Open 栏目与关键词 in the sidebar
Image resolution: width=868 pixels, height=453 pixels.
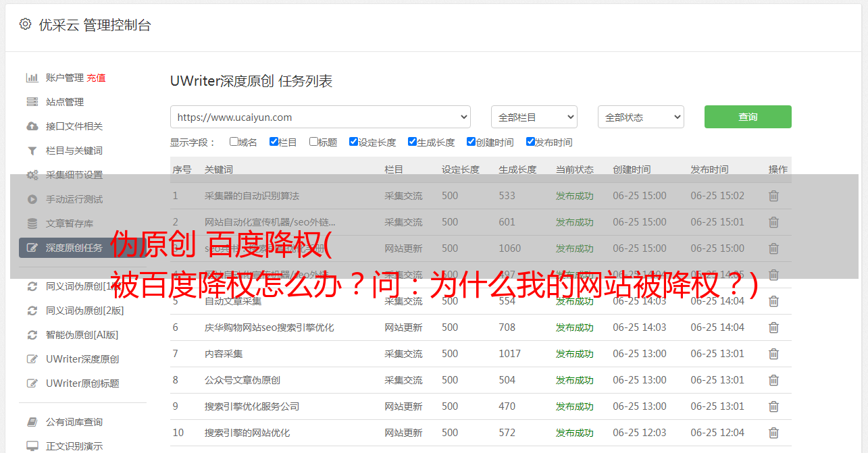74,151
